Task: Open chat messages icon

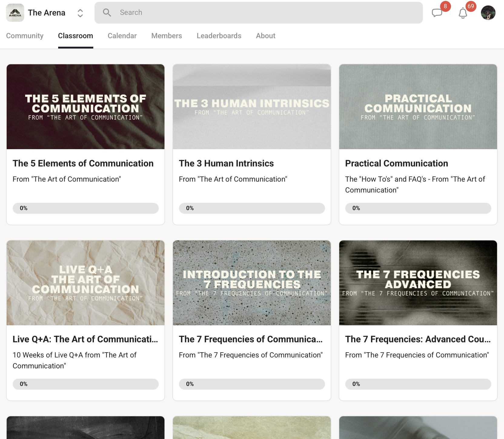Action: click(437, 13)
